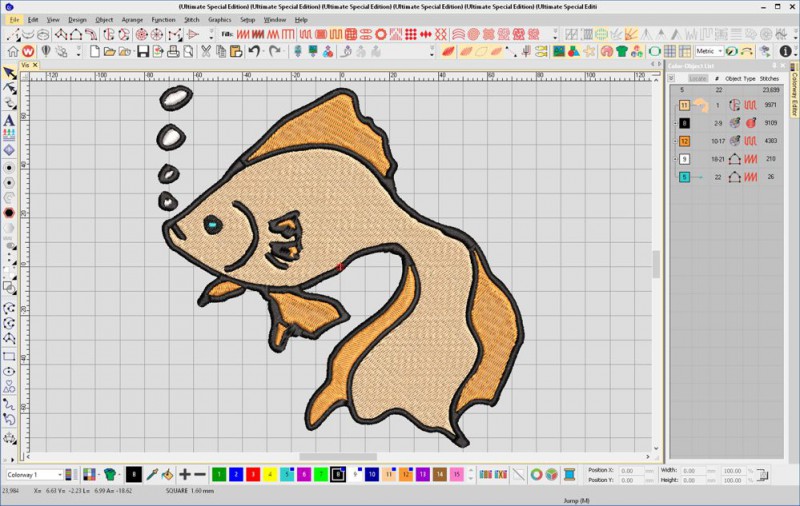Select red color swatch 3
Screen dimensions: 800x506
pyautogui.click(x=253, y=475)
